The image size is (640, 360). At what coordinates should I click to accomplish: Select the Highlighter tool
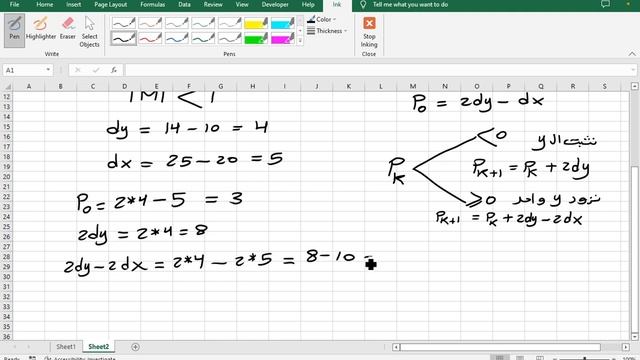(40, 29)
